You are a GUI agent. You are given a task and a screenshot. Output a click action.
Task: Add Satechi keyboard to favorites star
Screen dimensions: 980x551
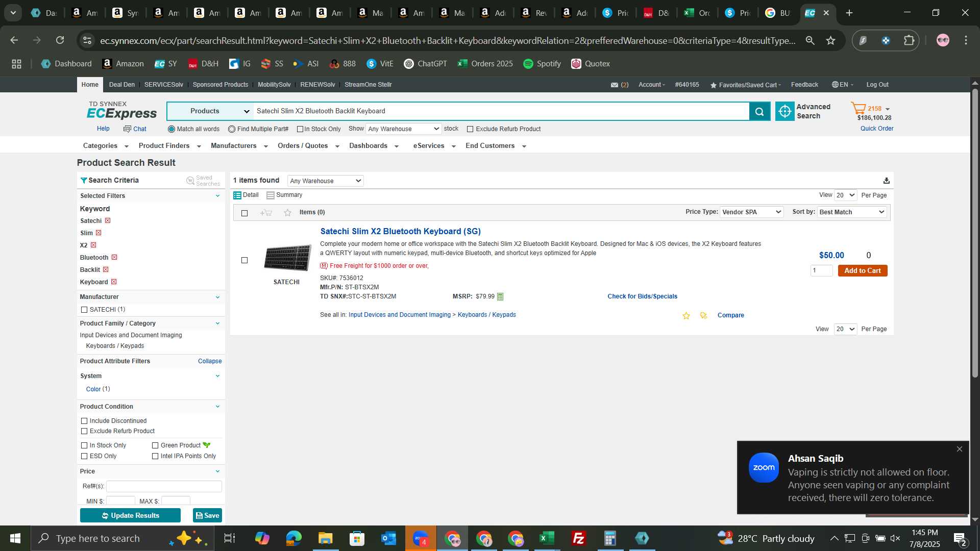[x=686, y=316]
